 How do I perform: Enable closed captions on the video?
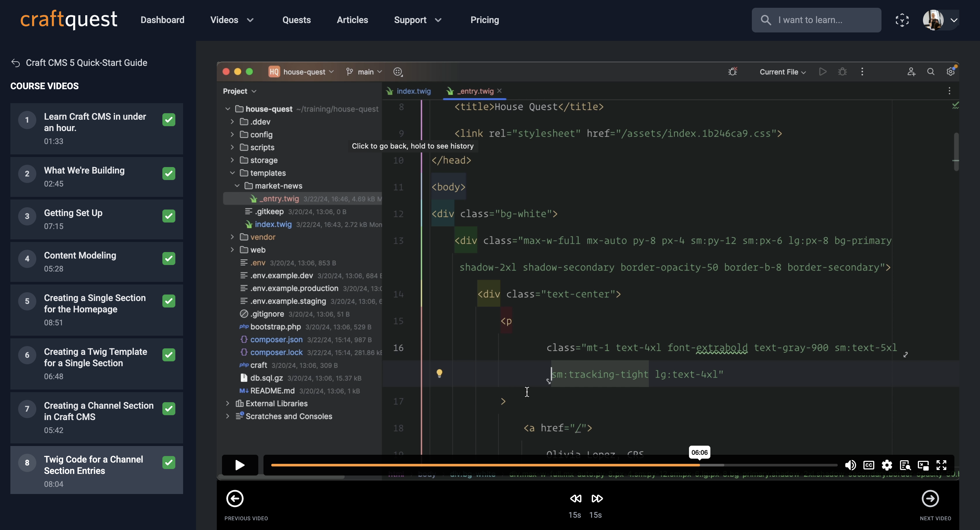(x=869, y=465)
